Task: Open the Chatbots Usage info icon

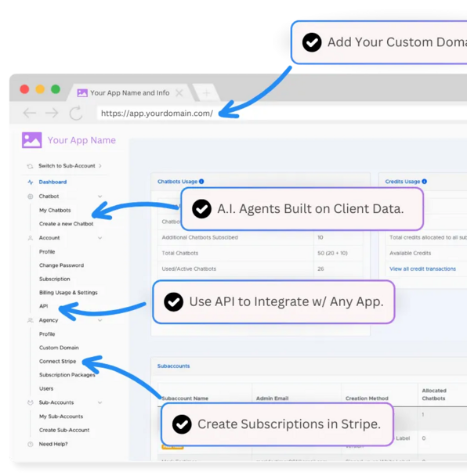Action: click(x=201, y=182)
